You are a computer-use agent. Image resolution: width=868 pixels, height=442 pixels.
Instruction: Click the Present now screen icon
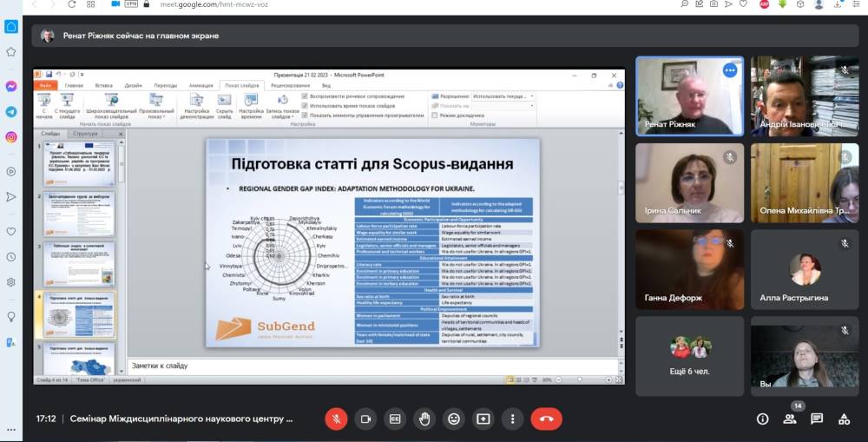tap(483, 419)
